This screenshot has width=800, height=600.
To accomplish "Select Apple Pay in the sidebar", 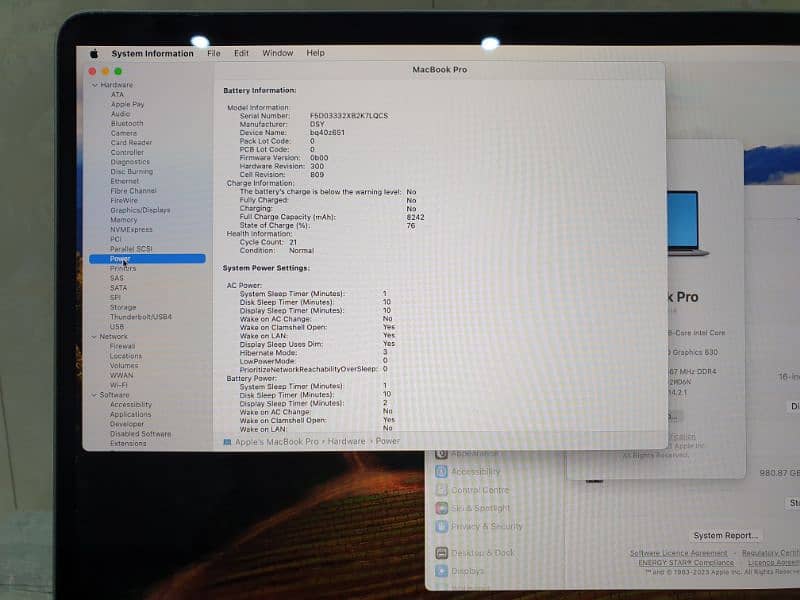I will tap(128, 104).
